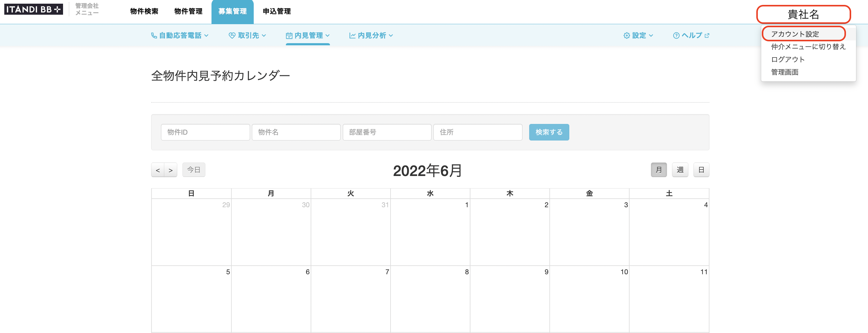Select the May 31 calendar cell
This screenshot has width=868, height=333.
point(350,232)
